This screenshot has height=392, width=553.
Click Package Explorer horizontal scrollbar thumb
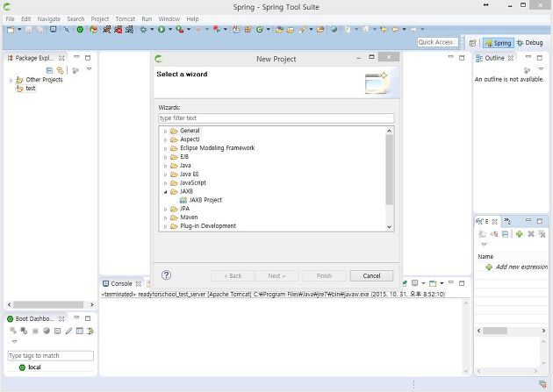(48, 304)
